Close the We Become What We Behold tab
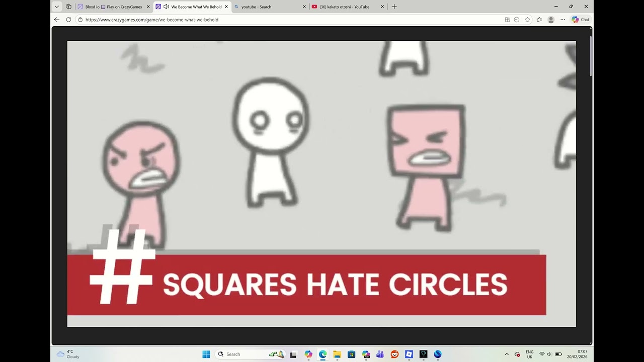Screen dimensions: 644x362 click(x=226, y=7)
